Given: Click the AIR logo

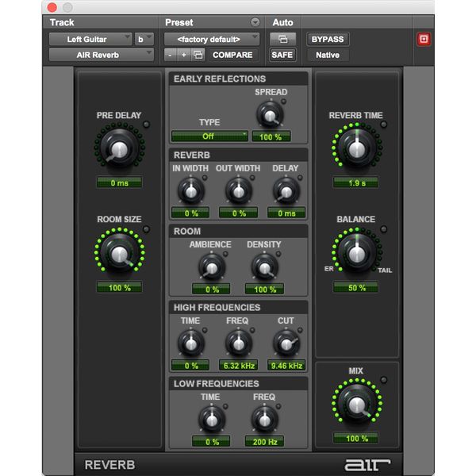Looking at the screenshot, I should pos(367,464).
